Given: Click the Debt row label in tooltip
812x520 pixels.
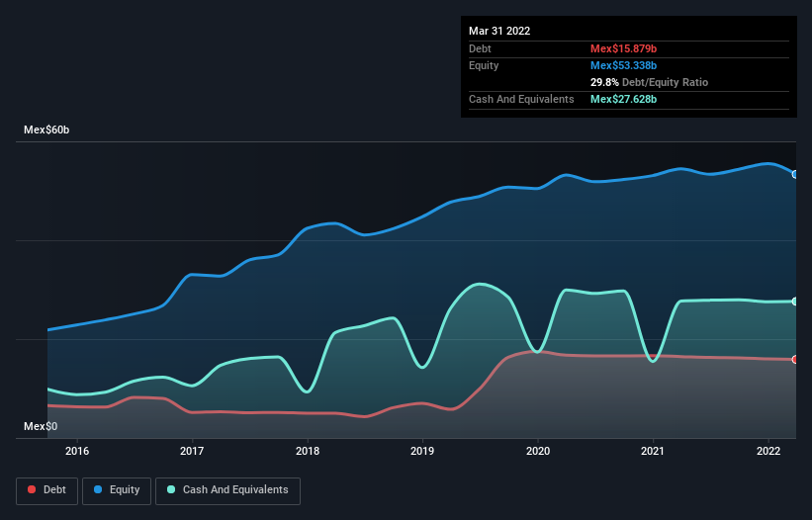Looking at the screenshot, I should [480, 48].
